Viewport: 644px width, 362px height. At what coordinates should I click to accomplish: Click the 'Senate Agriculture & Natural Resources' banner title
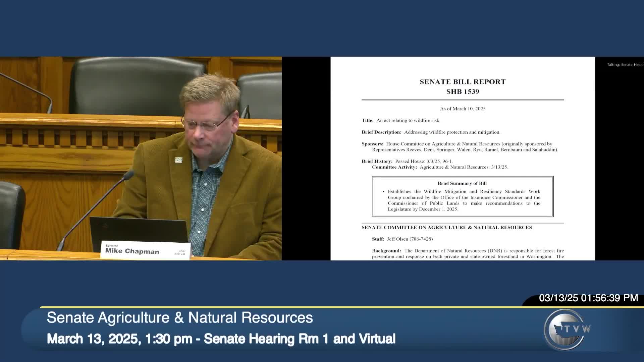click(x=180, y=317)
